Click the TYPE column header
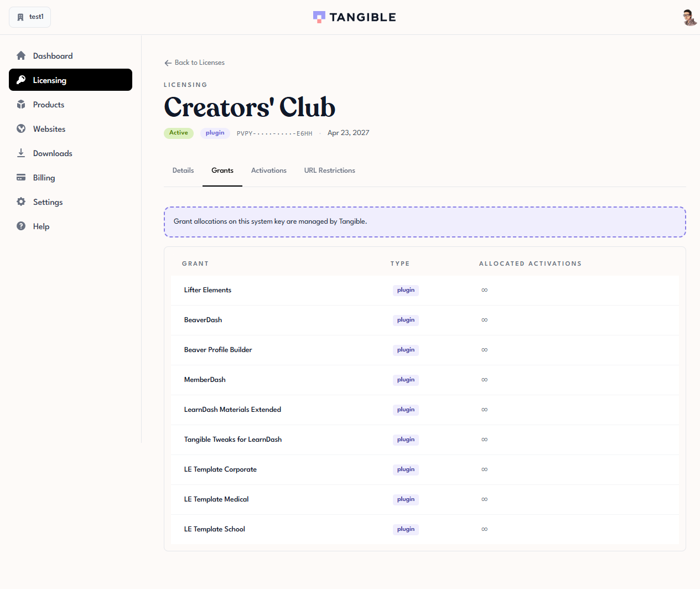This screenshot has width=700, height=589. [x=400, y=263]
